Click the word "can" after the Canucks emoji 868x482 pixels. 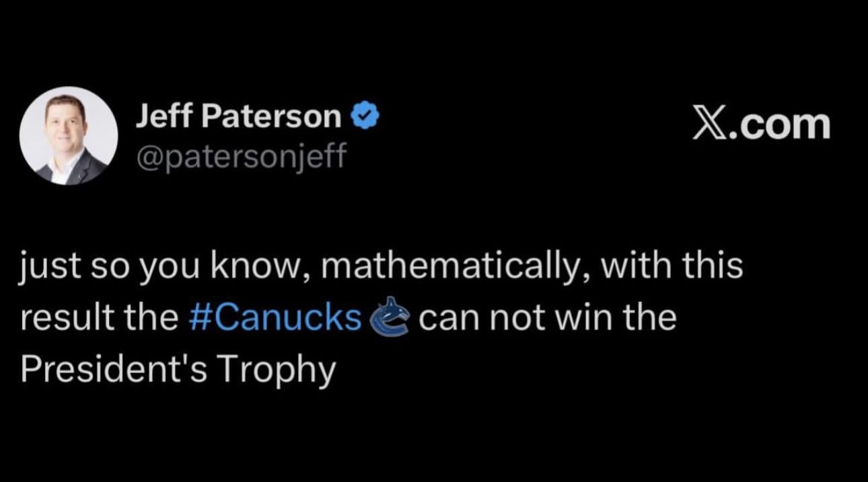coord(449,318)
